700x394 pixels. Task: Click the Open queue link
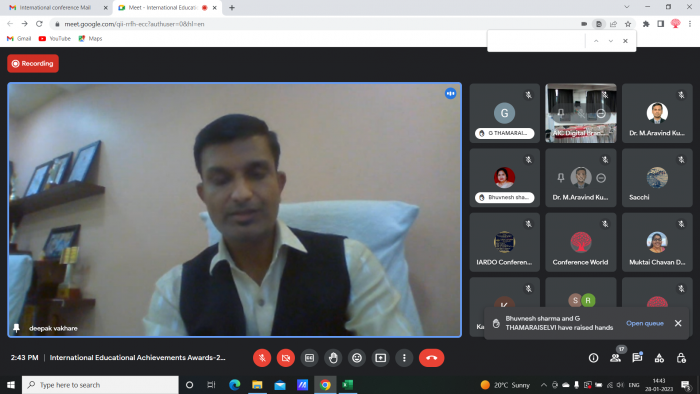tap(645, 323)
